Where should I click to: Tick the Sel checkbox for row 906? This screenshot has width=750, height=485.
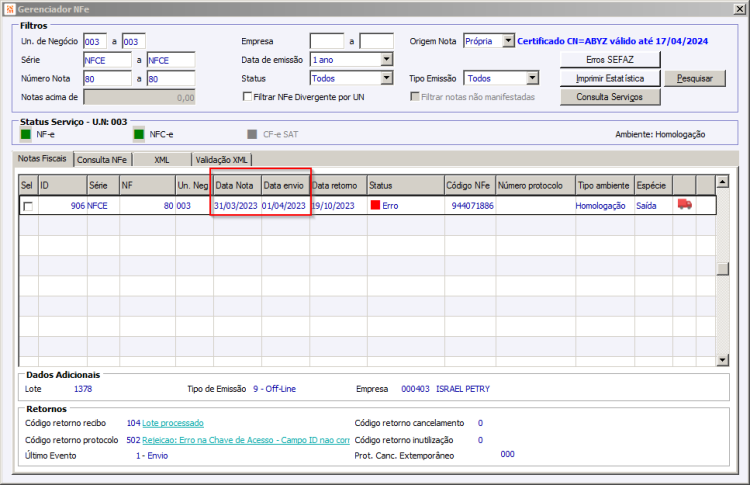(28, 206)
